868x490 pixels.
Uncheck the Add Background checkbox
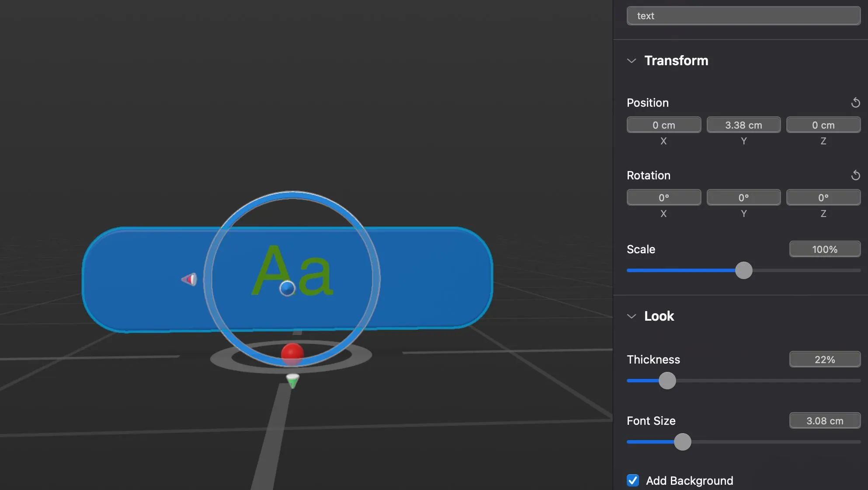(632, 480)
